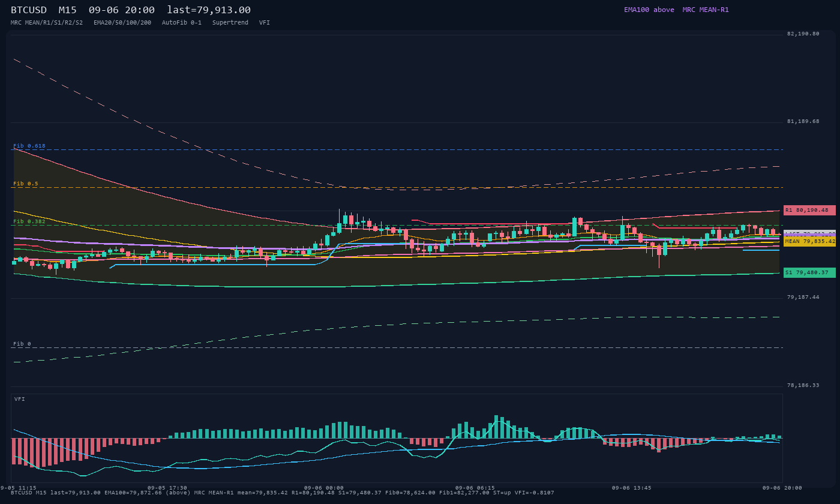Screen dimensions: 840x504
Task: Select "Supertrend" in the indicator legend
Action: 230,23
